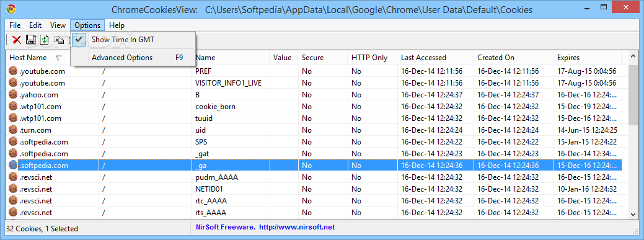Viewport: 644px width, 240px height.
Task: Click cookie icon in rts_AAAA row
Action: pyautogui.click(x=14, y=213)
